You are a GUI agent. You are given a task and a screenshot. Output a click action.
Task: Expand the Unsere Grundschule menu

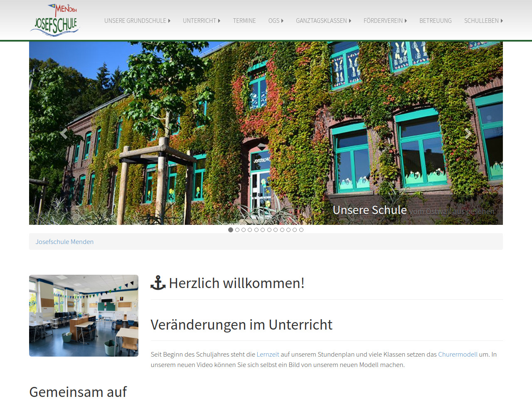(137, 21)
